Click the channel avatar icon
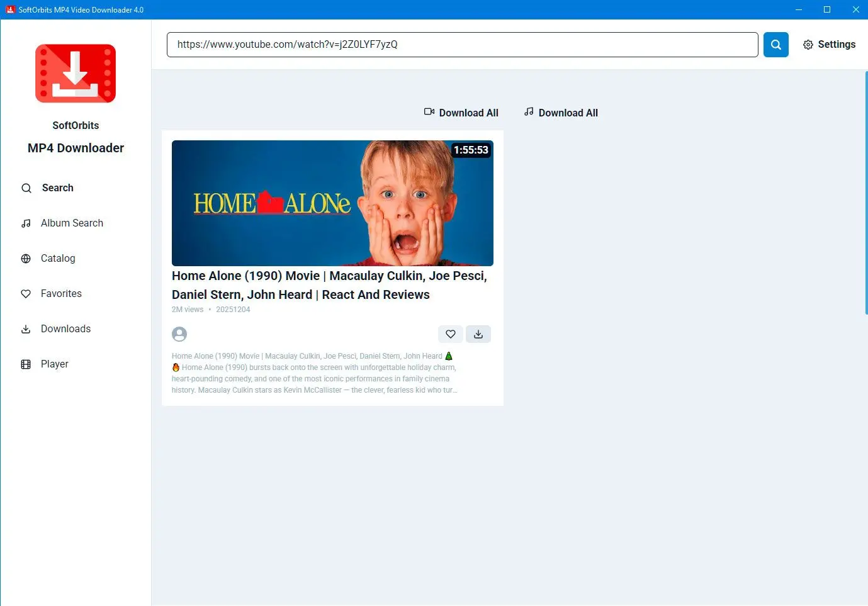The width and height of the screenshot is (868, 606). (179, 334)
